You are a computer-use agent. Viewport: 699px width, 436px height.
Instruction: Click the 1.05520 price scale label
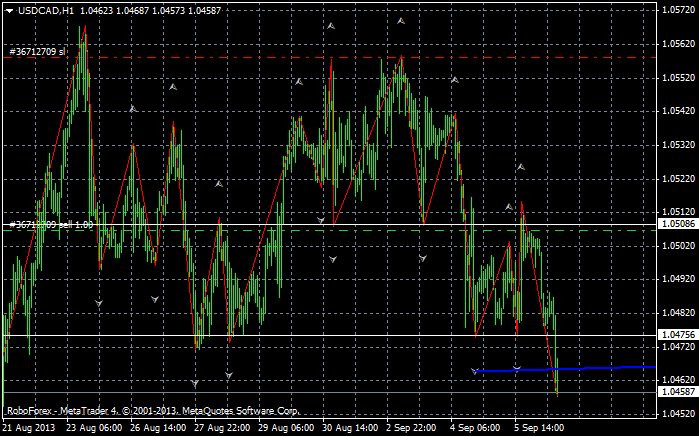pyautogui.click(x=678, y=78)
